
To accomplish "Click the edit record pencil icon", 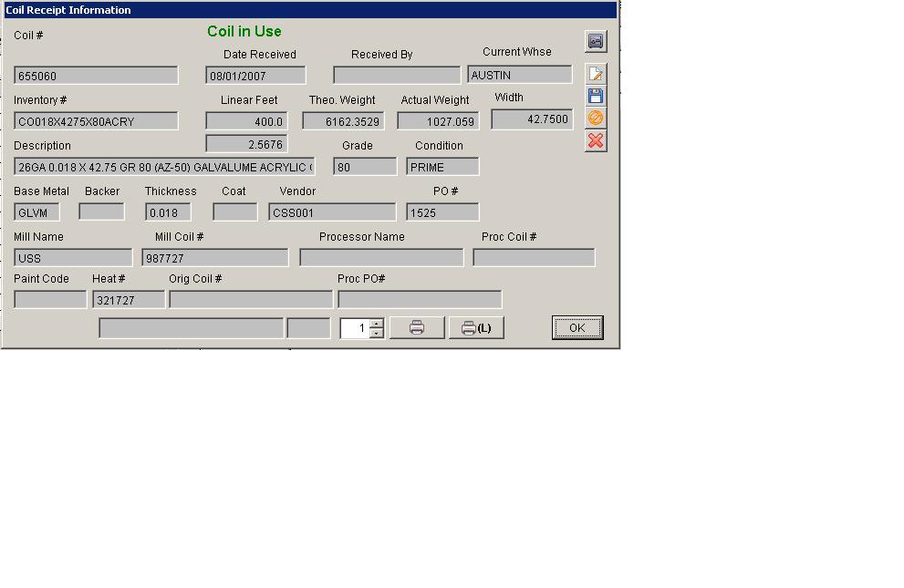I will [595, 74].
